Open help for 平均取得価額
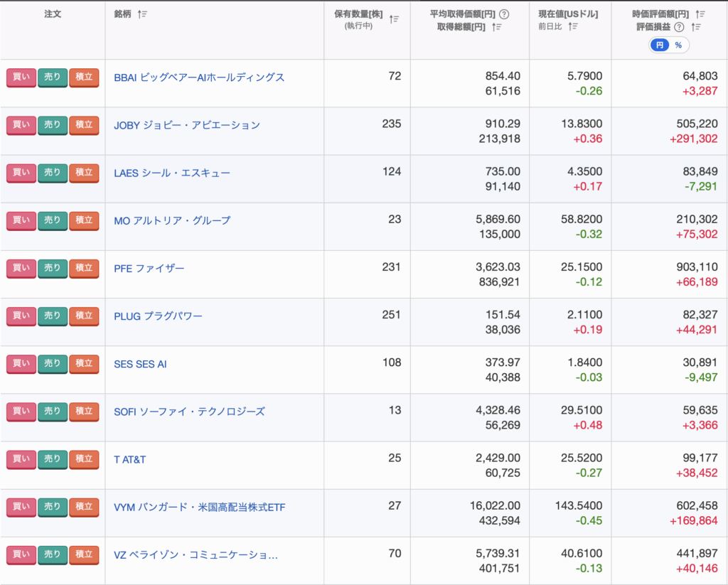This screenshot has height=585, width=728. (504, 14)
